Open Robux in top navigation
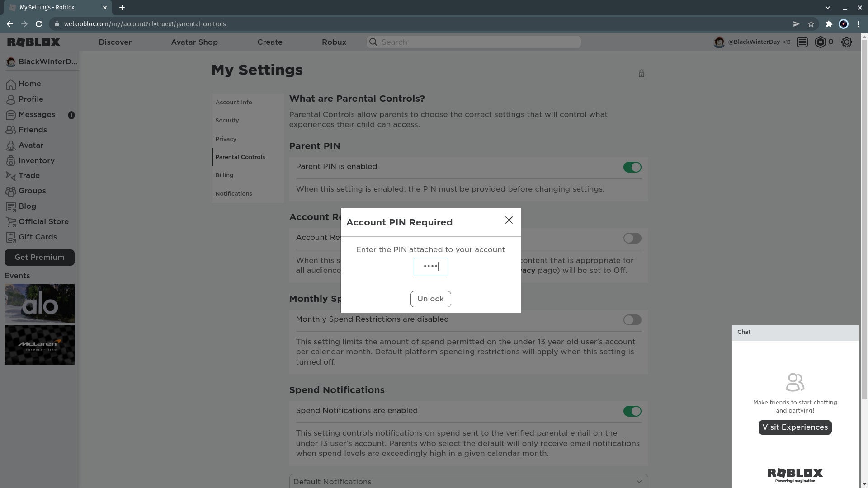This screenshot has height=488, width=868. [x=334, y=42]
